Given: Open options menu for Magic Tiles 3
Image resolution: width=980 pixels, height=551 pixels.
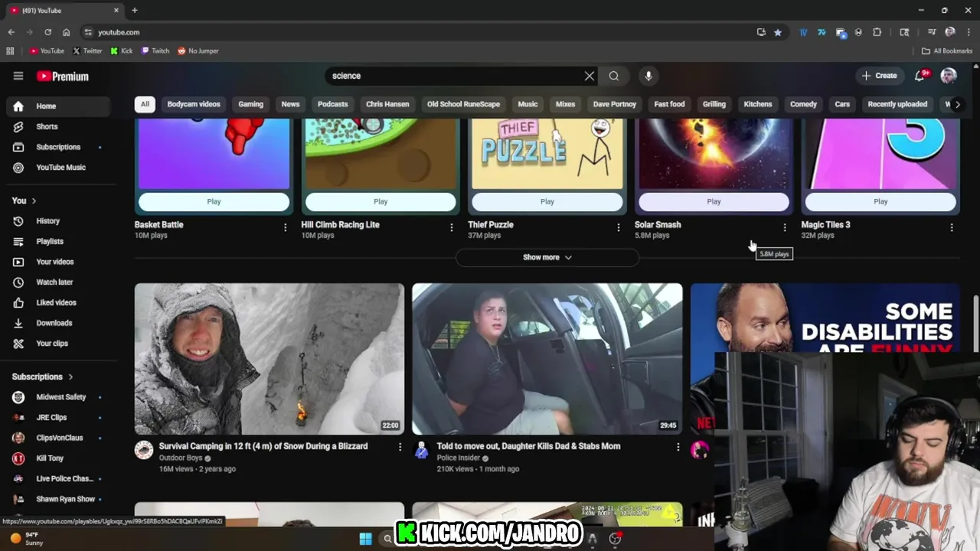Looking at the screenshot, I should 952,227.
